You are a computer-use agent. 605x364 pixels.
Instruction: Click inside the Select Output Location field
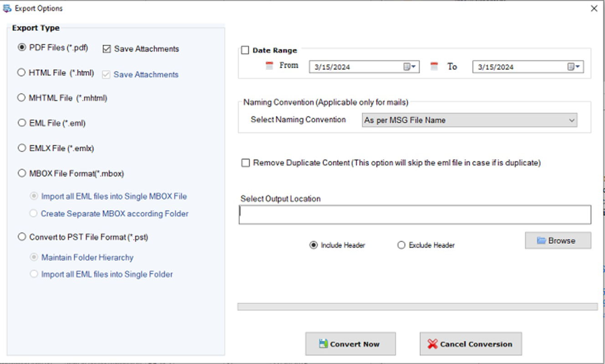(x=410, y=214)
